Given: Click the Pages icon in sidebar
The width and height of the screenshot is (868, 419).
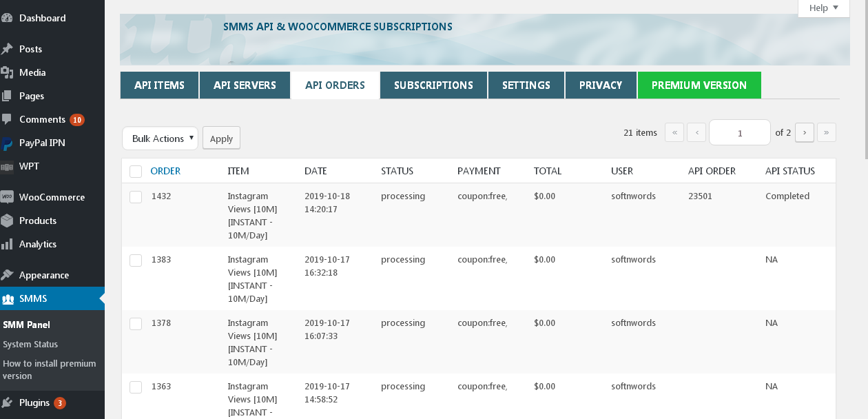Looking at the screenshot, I should pos(7,96).
